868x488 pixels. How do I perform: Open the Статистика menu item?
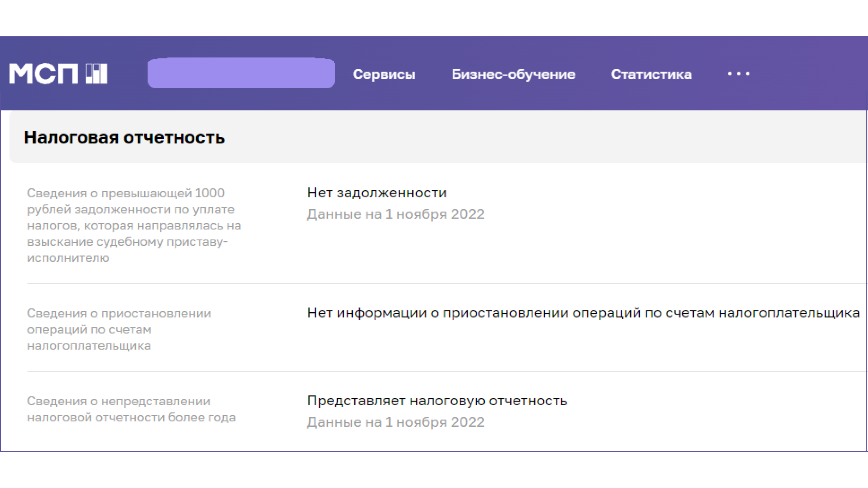click(651, 74)
